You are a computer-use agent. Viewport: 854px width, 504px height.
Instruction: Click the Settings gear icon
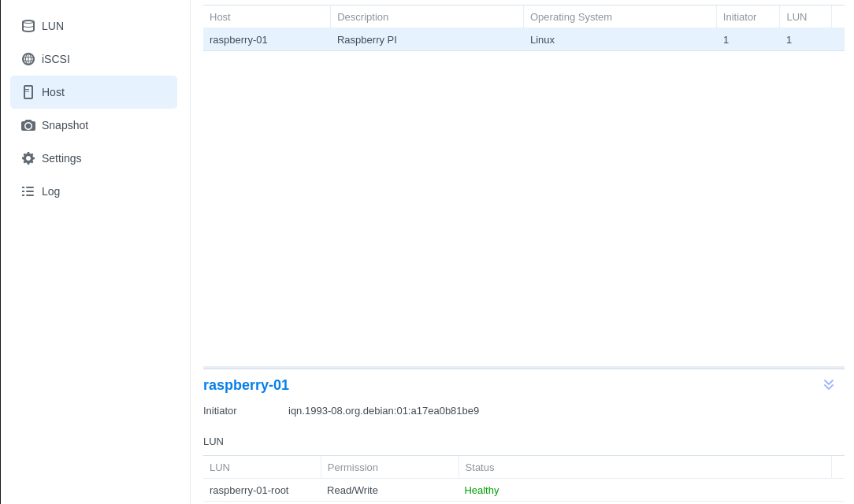pyautogui.click(x=28, y=158)
